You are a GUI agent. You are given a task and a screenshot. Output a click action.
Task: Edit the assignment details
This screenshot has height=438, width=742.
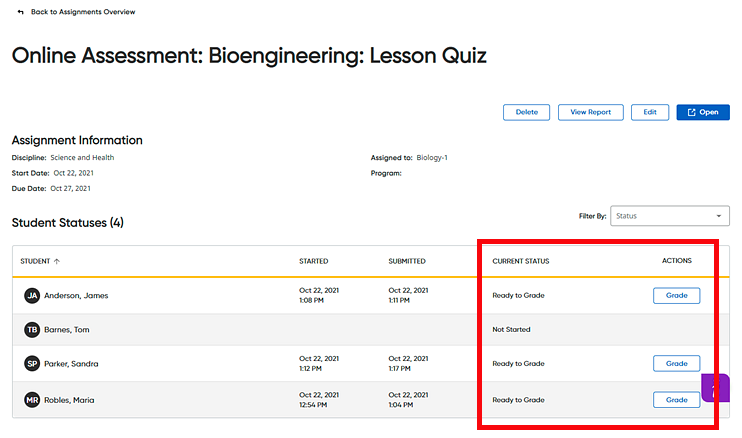pyautogui.click(x=650, y=112)
